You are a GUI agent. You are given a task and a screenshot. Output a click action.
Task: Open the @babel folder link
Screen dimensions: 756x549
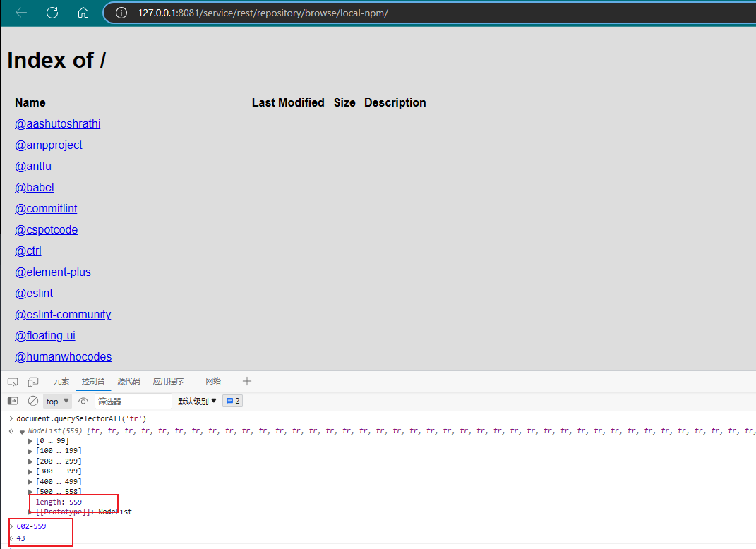click(34, 188)
